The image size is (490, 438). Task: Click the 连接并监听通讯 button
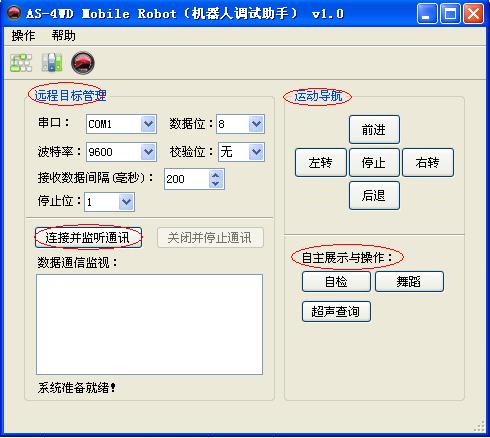pos(88,238)
